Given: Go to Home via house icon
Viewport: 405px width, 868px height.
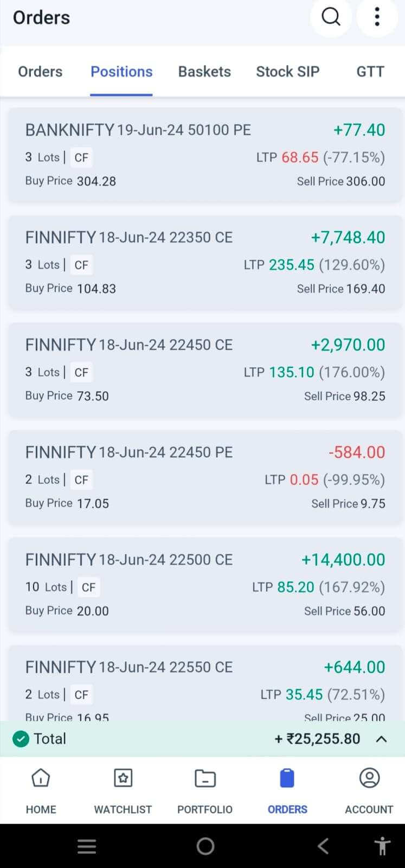Looking at the screenshot, I should pos(41,778).
